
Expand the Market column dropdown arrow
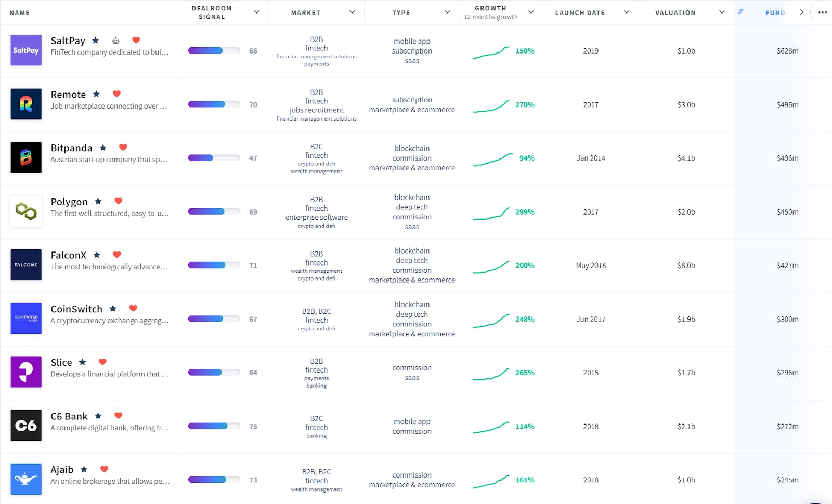click(x=352, y=12)
